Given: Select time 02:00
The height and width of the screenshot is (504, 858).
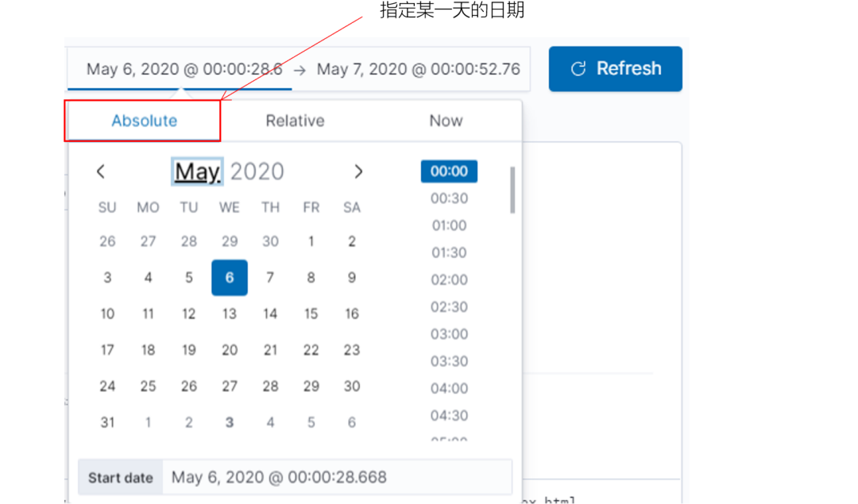Looking at the screenshot, I should tap(449, 280).
